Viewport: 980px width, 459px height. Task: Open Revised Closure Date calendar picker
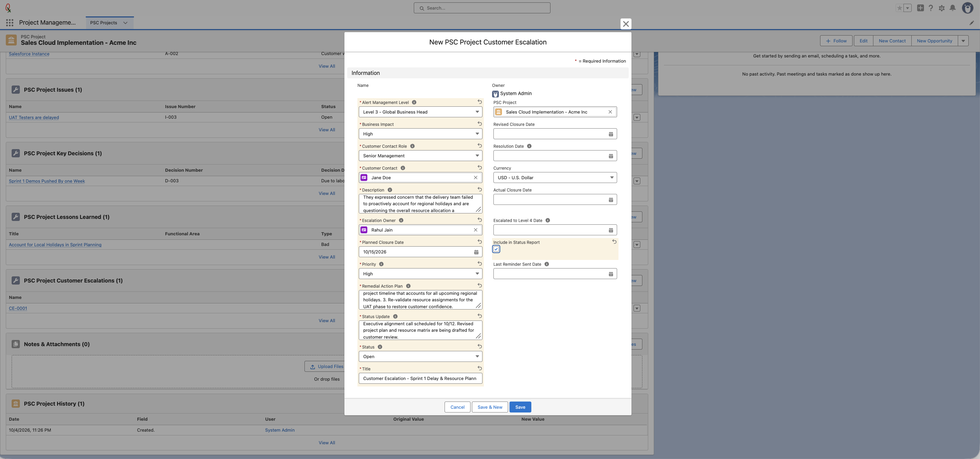coord(611,134)
